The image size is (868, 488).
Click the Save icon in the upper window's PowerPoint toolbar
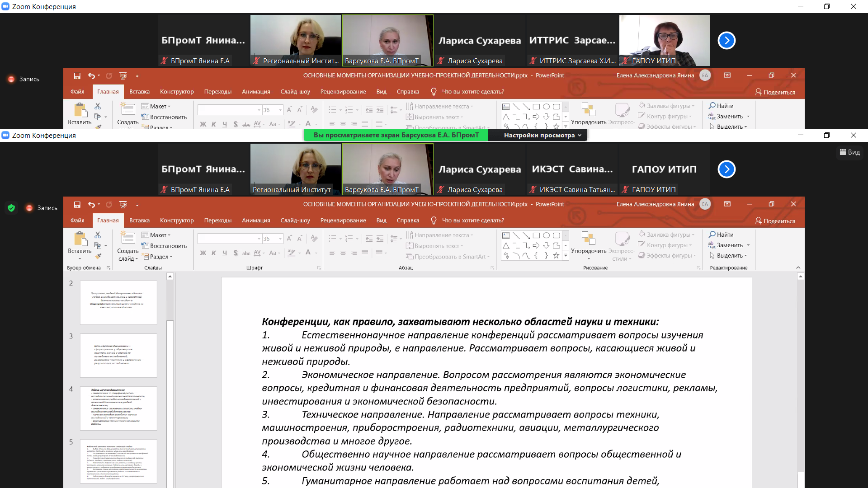pos(77,76)
